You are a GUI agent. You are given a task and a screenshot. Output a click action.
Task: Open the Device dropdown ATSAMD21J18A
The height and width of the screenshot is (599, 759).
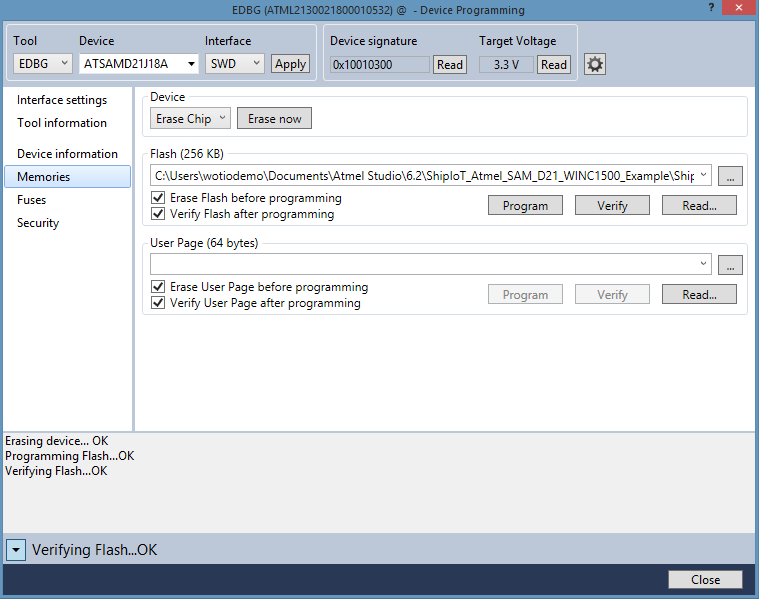[139, 63]
